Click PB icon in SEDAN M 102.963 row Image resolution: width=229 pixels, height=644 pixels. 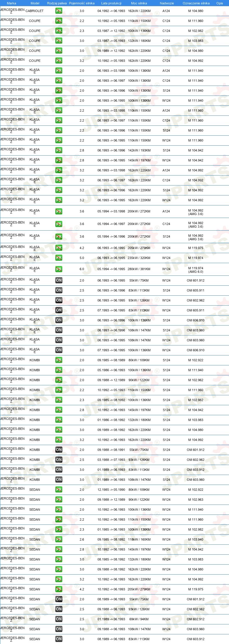click(x=59, y=500)
